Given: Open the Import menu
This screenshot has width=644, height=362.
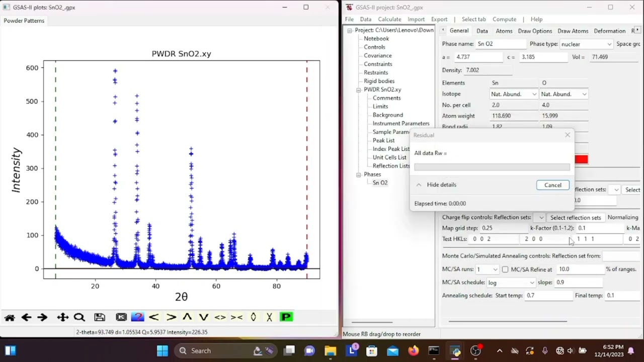Looking at the screenshot, I should (x=416, y=19).
